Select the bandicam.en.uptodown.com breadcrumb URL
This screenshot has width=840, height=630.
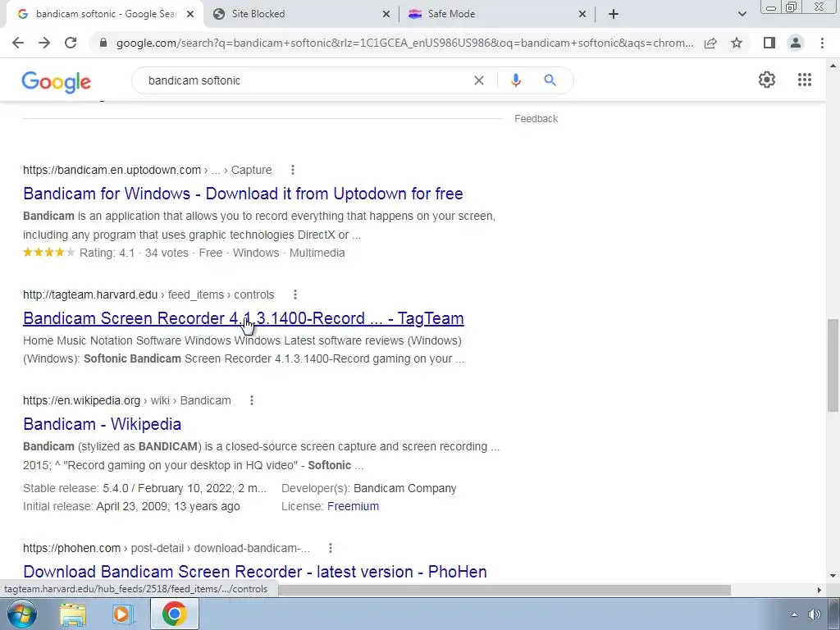click(x=112, y=170)
